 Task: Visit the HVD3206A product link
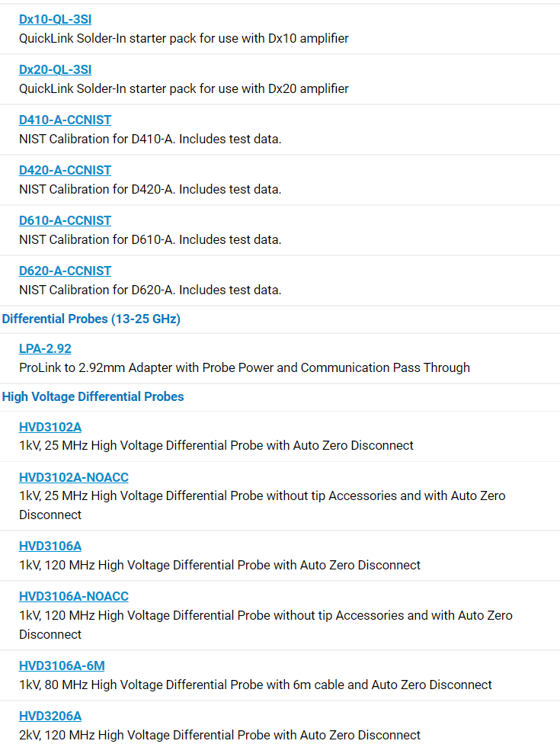(x=50, y=716)
